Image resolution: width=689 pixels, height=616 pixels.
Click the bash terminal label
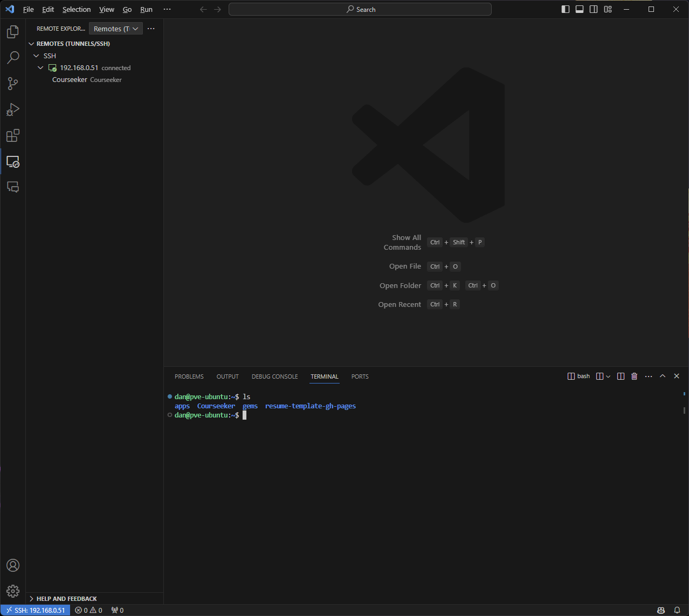click(x=579, y=376)
